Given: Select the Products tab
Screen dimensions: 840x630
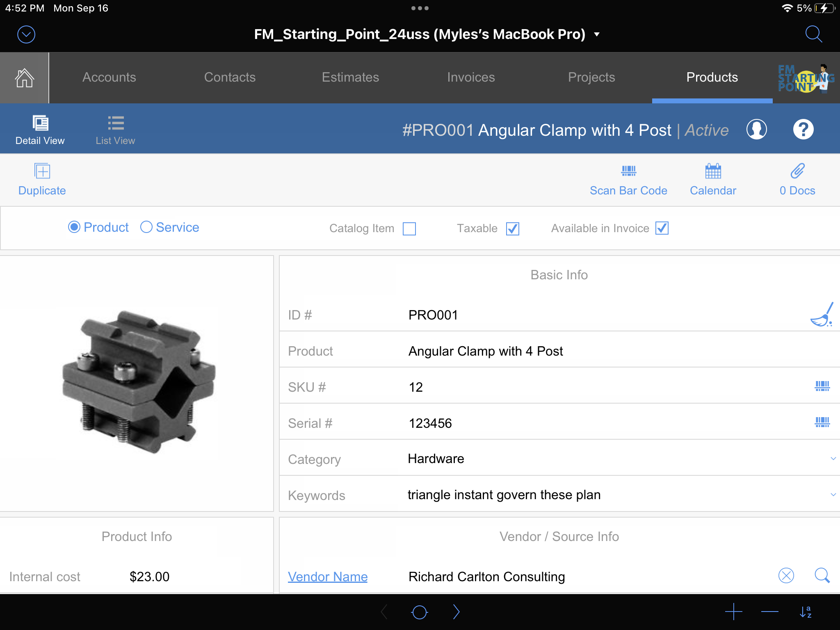Looking at the screenshot, I should pos(712,78).
